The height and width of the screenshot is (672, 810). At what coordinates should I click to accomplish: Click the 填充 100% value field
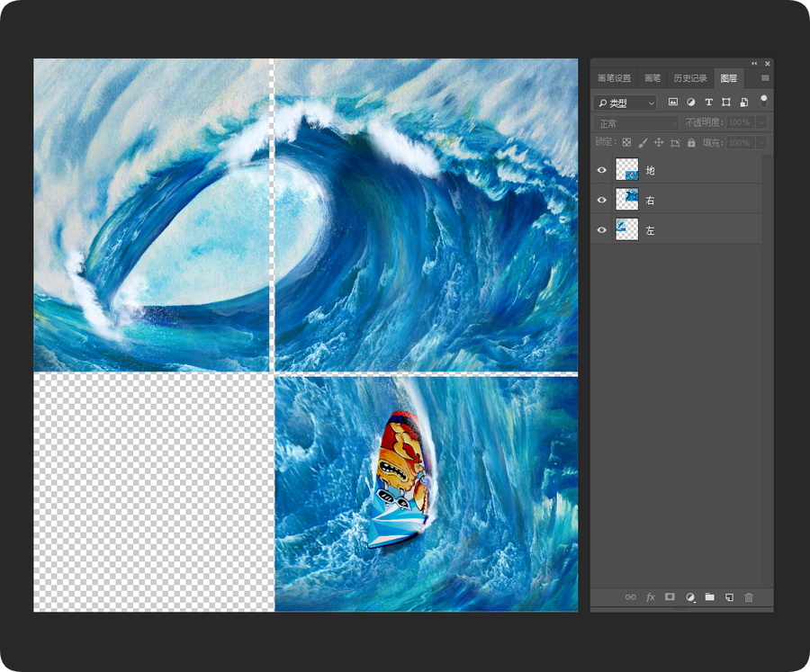(742, 142)
